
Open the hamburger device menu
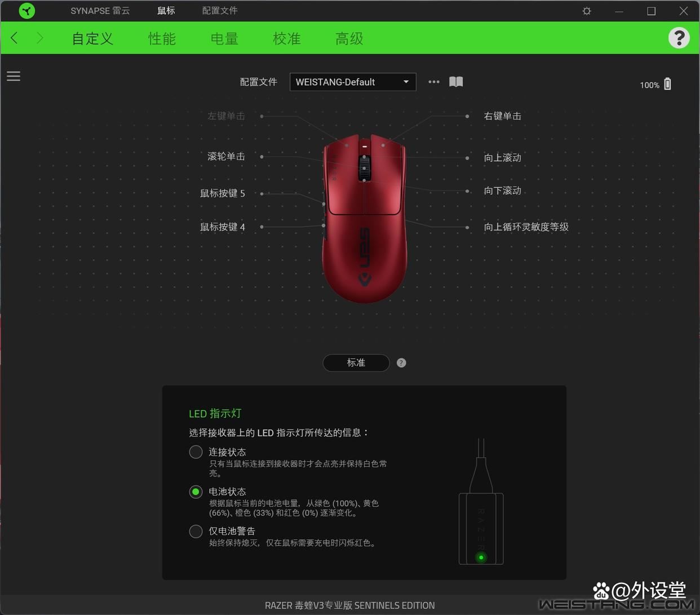14,76
